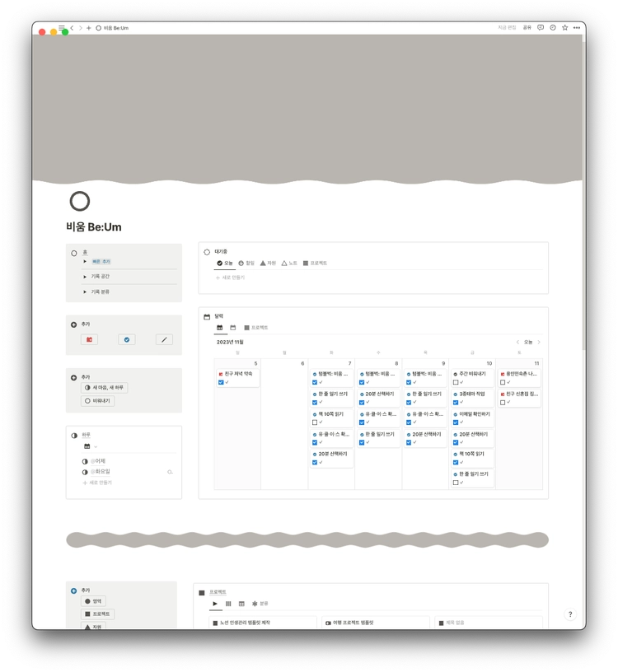Click the blue checkmark add-task button

(x=127, y=339)
